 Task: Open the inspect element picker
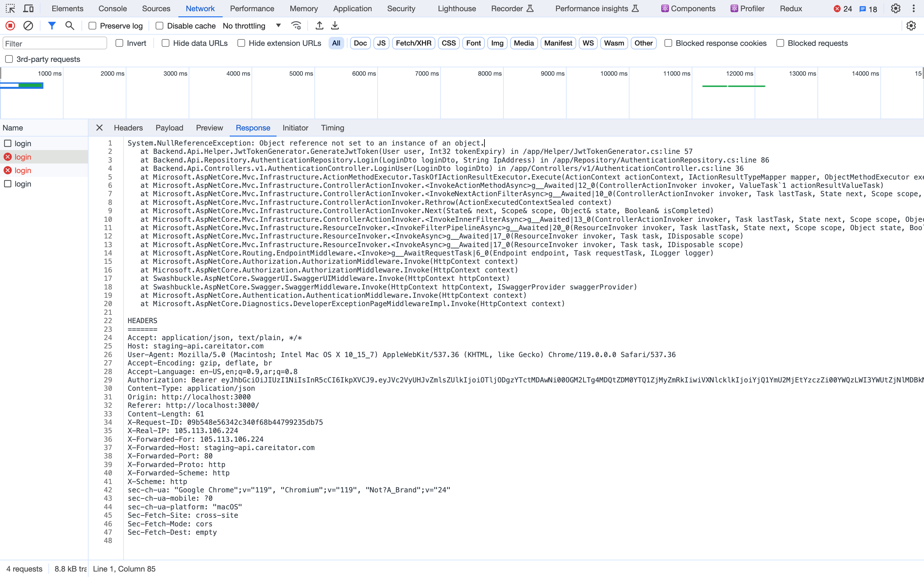pyautogui.click(x=10, y=8)
